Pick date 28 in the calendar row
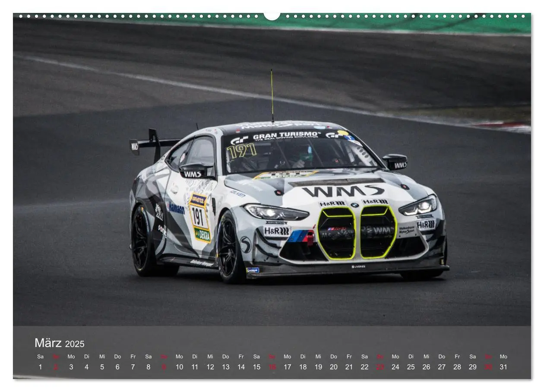Viewport: 544px width, 392px height. coord(457,367)
